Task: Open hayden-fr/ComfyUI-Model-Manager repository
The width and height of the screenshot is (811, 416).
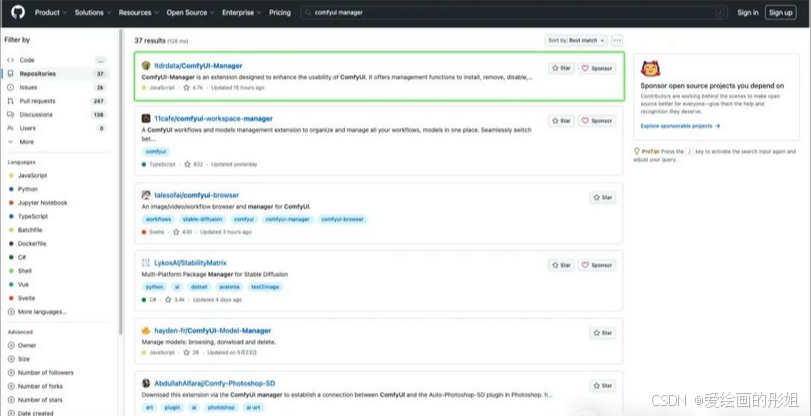Action: coord(213,331)
